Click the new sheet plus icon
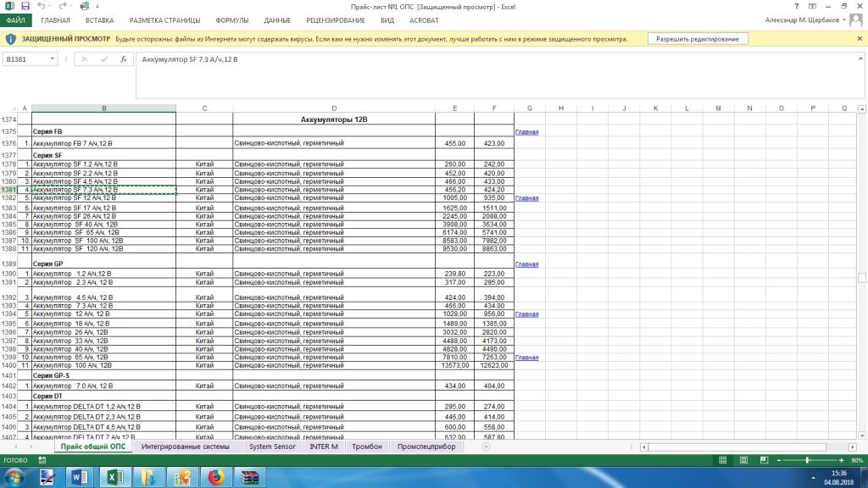The width and height of the screenshot is (868, 488). coord(486,446)
